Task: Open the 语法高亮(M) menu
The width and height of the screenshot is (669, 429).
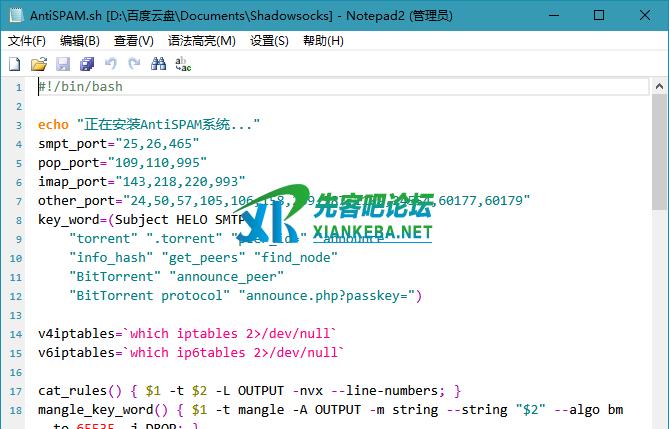Action: tap(201, 41)
